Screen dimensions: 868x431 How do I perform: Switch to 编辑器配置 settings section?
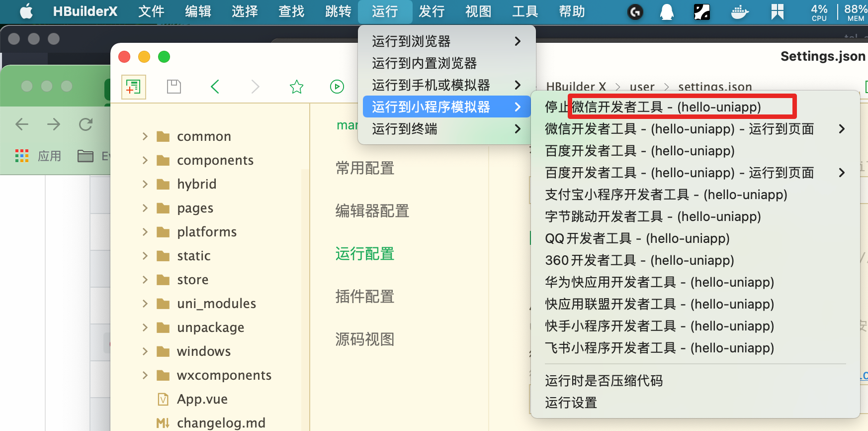[x=372, y=211]
